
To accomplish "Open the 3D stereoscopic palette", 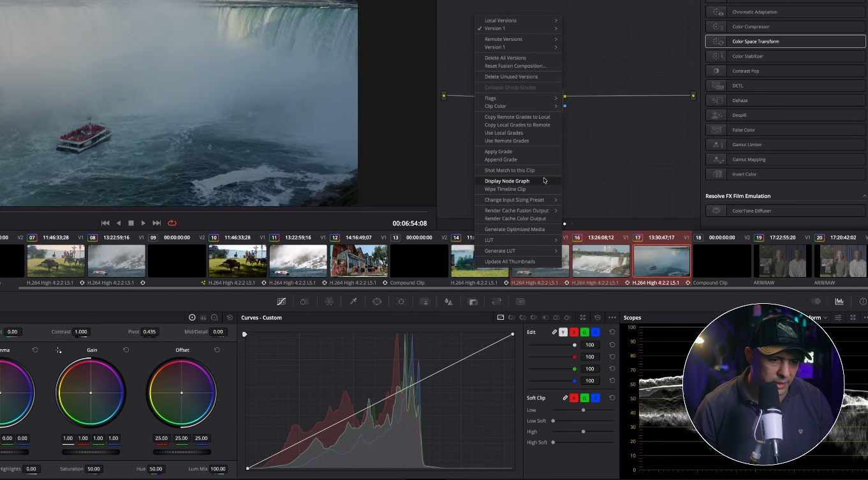I will (520, 301).
